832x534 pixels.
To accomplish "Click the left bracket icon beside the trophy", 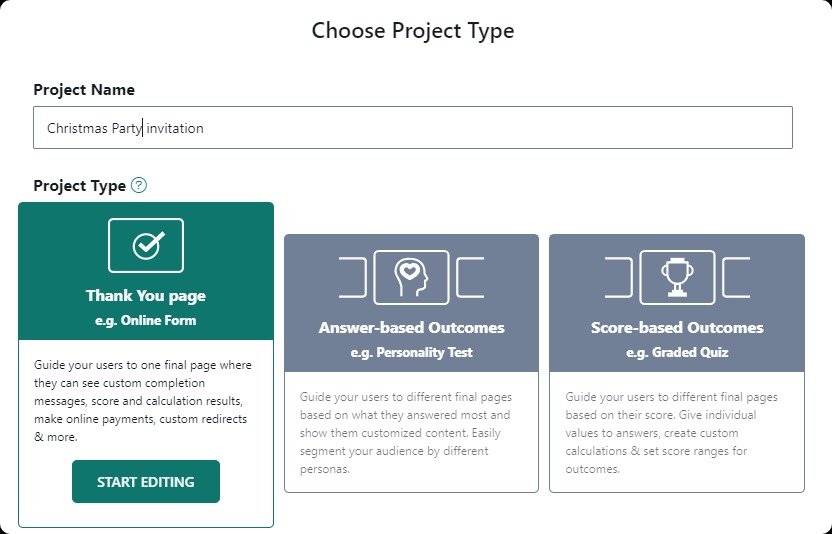I will pyautogui.click(x=619, y=277).
